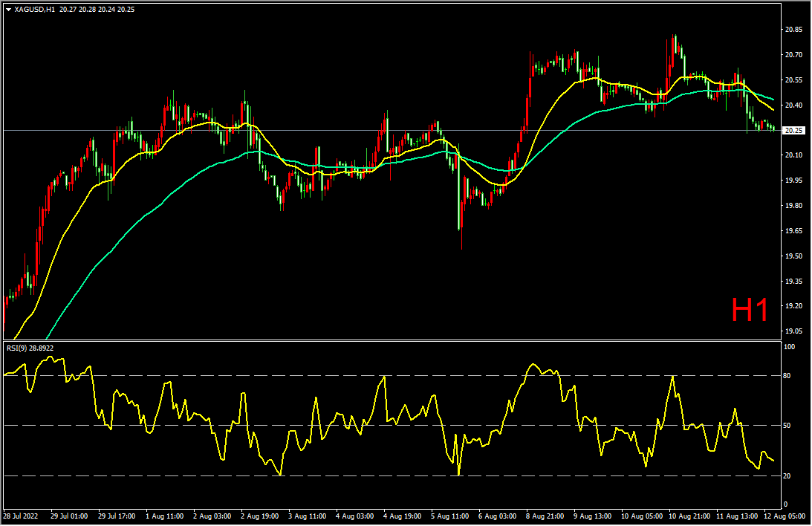Click the 20.40 price axis label
Image resolution: width=812 pixels, height=526 pixels.
click(x=794, y=105)
